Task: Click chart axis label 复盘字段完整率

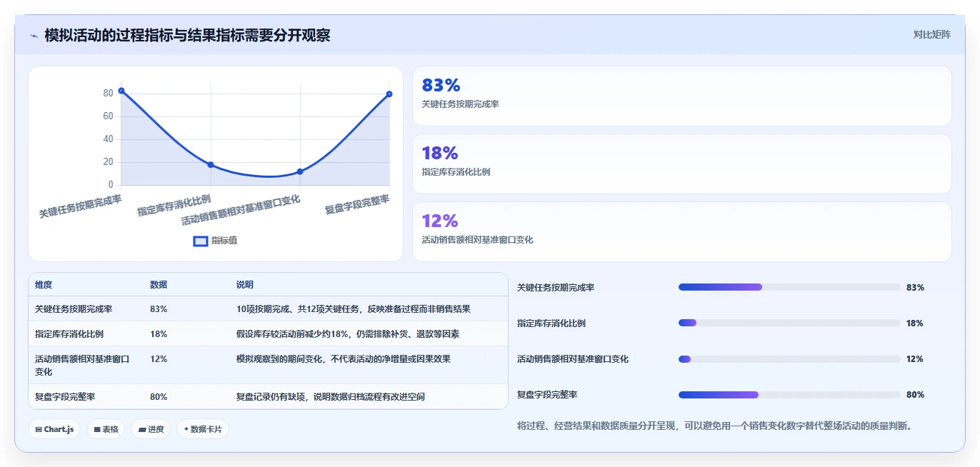Action: [x=357, y=205]
